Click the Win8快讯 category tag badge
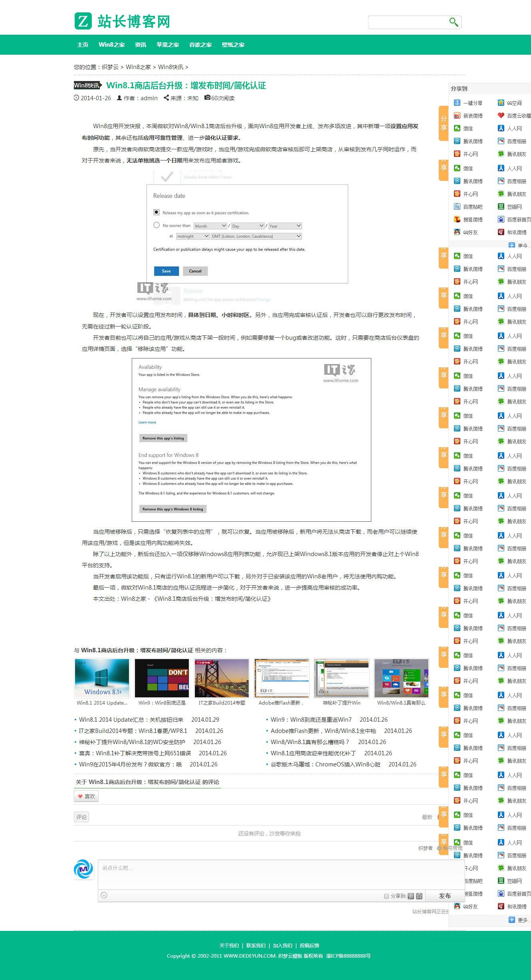 [87, 85]
